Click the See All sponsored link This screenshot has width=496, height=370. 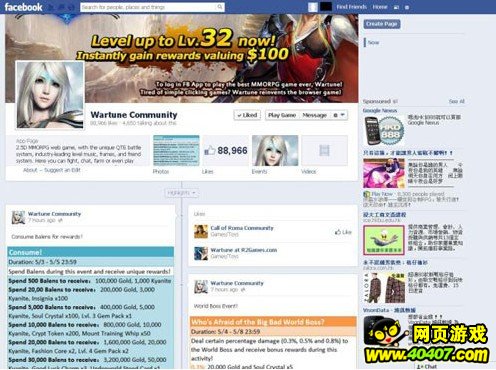(456, 101)
